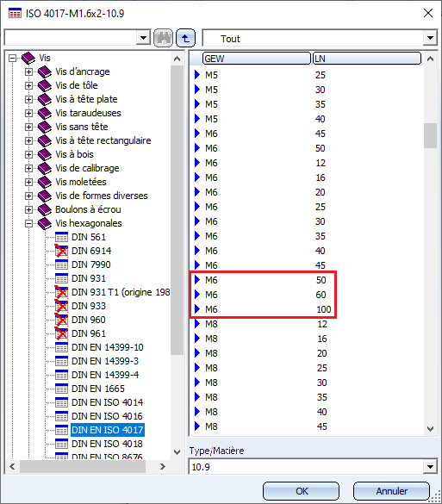Click blue arrow of M5 35 row
Screen dimensions: 442x504
(x=197, y=104)
